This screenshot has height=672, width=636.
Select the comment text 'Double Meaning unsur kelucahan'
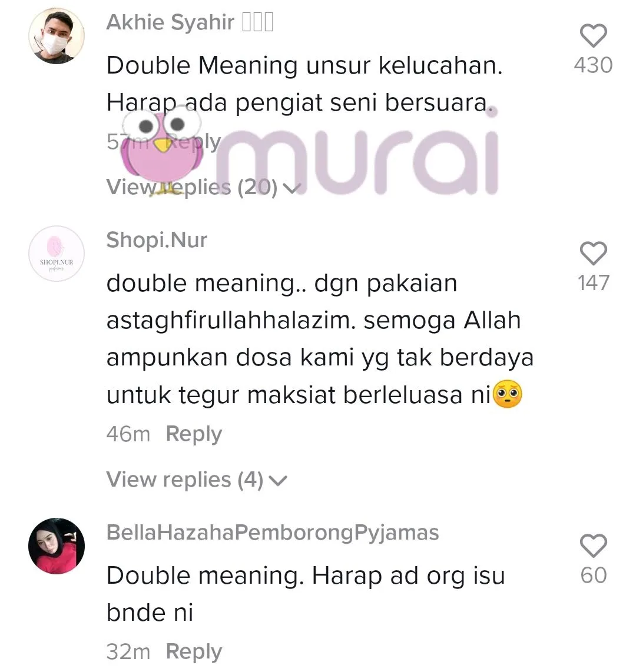(x=304, y=65)
